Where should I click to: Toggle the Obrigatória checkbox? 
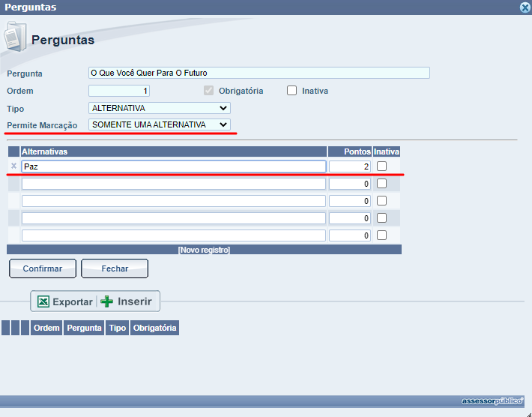coord(209,91)
